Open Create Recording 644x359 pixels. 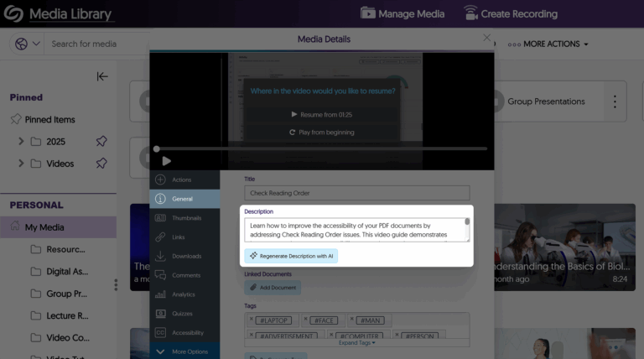click(511, 13)
